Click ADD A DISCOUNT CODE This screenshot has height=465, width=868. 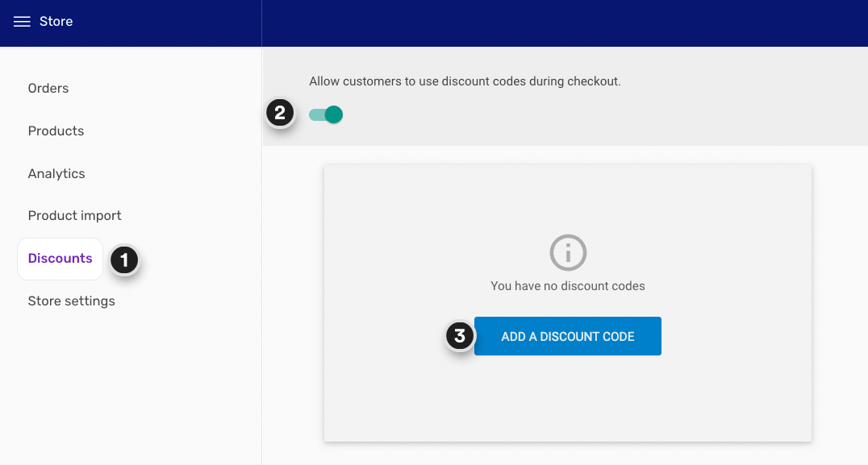567,336
